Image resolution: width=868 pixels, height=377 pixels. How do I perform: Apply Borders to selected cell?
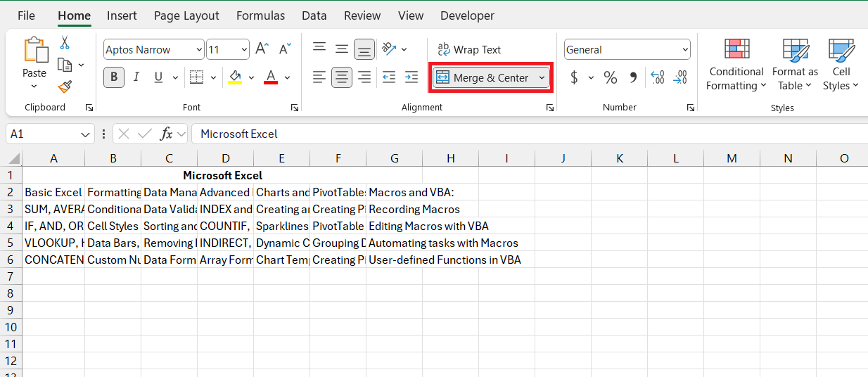[x=197, y=77]
